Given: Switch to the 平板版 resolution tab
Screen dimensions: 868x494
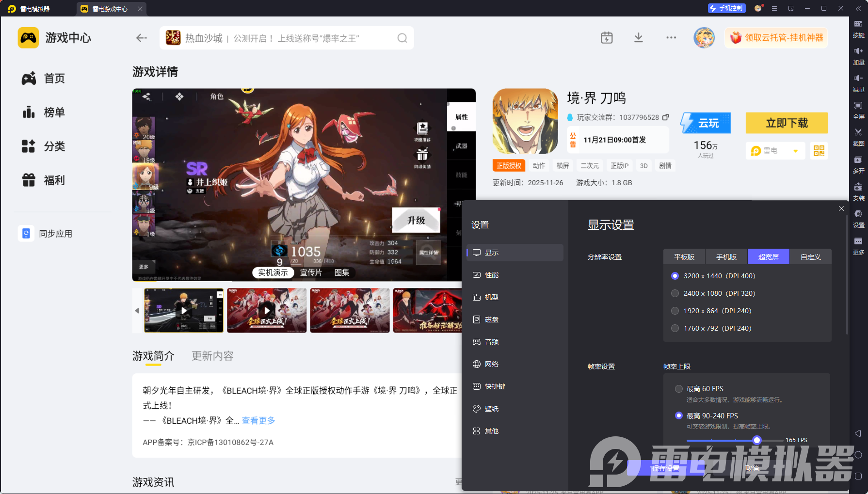Looking at the screenshot, I should point(684,257).
